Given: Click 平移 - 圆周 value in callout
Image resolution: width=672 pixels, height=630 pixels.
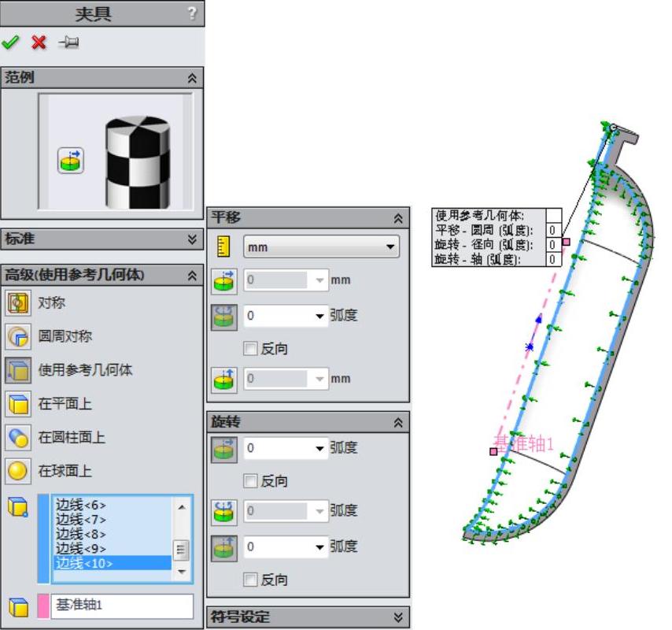Looking at the screenshot, I should [553, 230].
